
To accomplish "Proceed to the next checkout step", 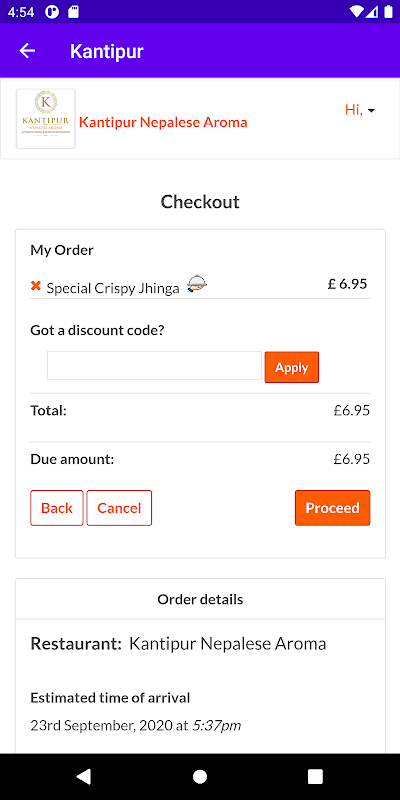I will 333,508.
